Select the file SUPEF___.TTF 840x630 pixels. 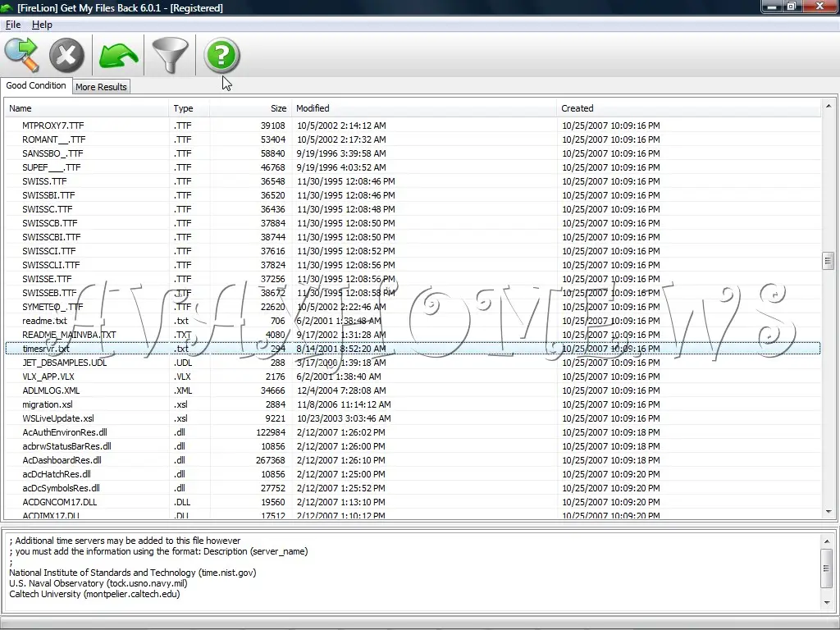(x=52, y=167)
